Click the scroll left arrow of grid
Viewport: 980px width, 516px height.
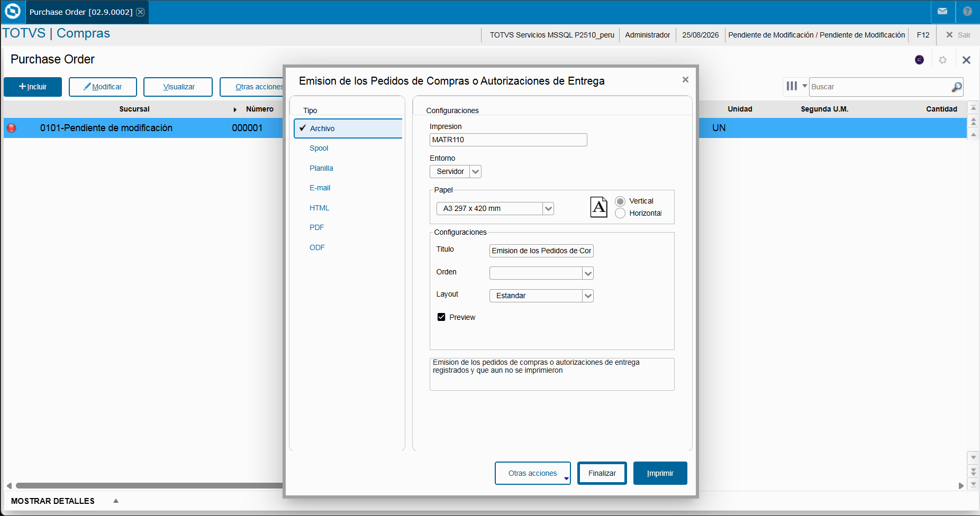click(9, 485)
